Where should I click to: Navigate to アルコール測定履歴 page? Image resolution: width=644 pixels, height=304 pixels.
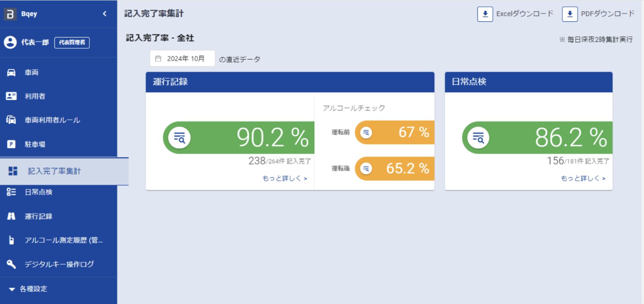tap(63, 240)
